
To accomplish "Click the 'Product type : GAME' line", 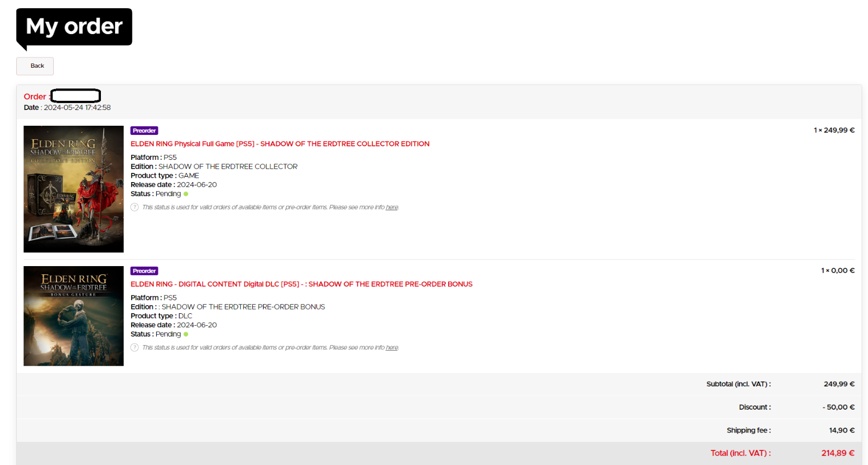I will point(165,176).
